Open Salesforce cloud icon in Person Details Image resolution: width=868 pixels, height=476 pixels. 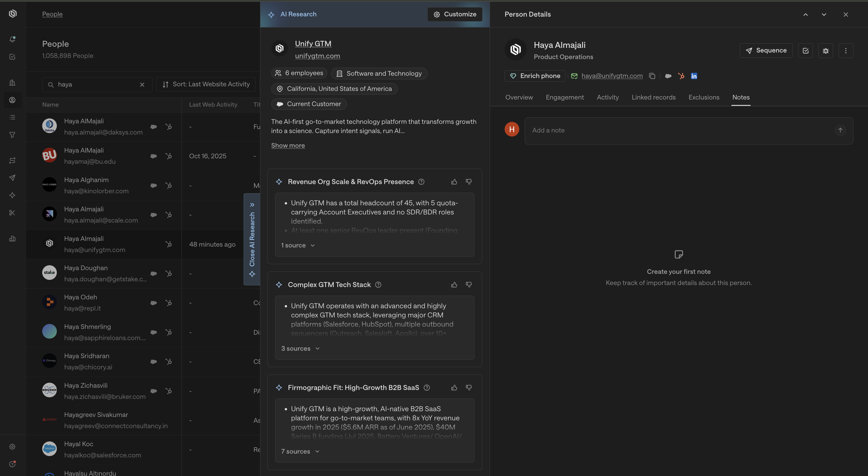(668, 76)
